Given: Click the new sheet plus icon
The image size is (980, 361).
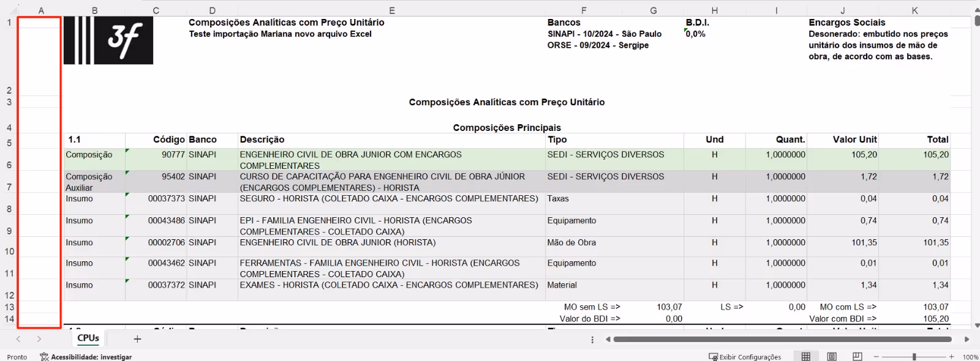Looking at the screenshot, I should tap(137, 339).
